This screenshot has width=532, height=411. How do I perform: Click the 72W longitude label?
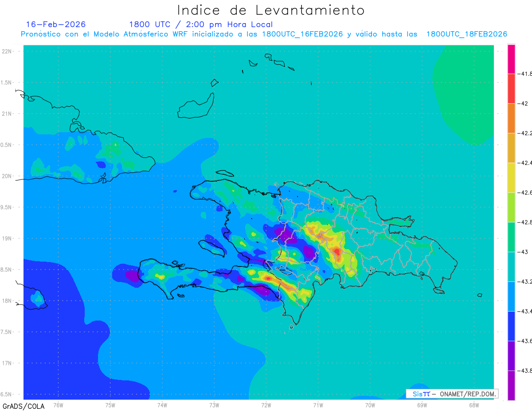[x=266, y=405]
